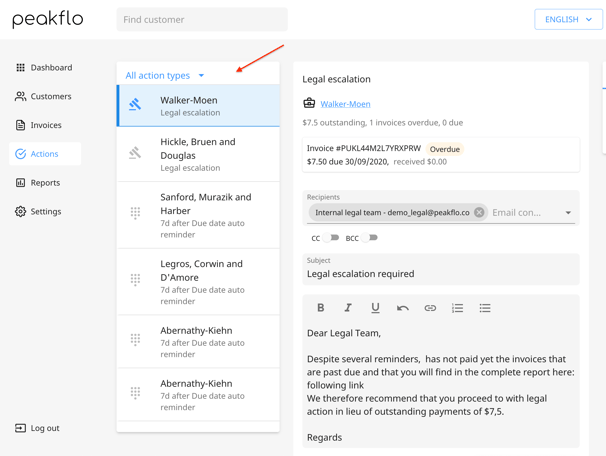606x456 pixels.
Task: Click gavel icon beside Hickle, Bruen and Douglas
Action: tap(135, 153)
